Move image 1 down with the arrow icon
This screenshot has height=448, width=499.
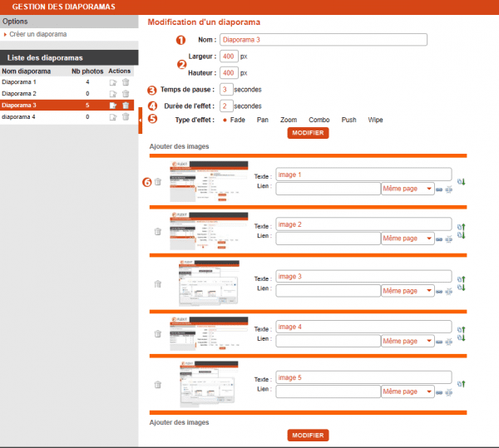[x=462, y=182]
